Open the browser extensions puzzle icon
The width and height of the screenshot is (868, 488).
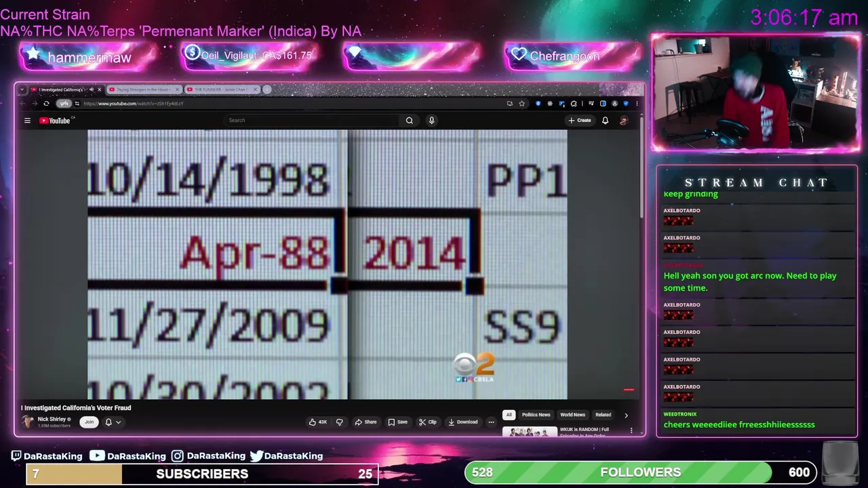[574, 104]
